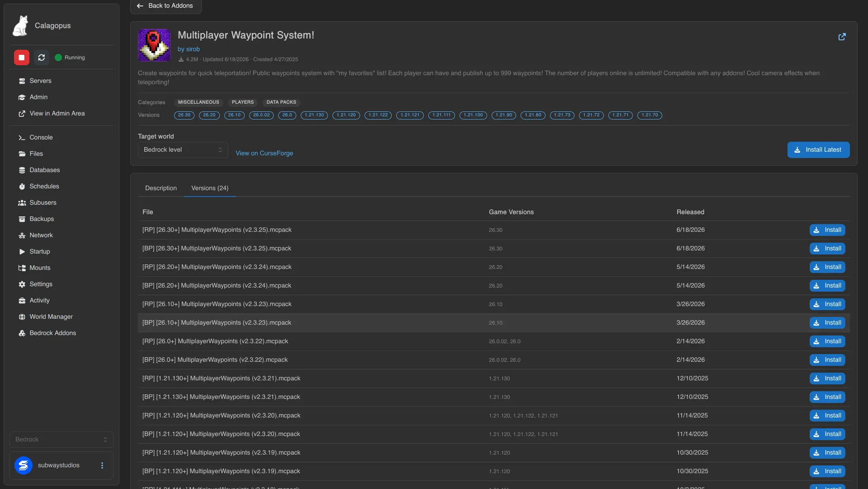Click the Activity briefcase icon

tap(22, 301)
